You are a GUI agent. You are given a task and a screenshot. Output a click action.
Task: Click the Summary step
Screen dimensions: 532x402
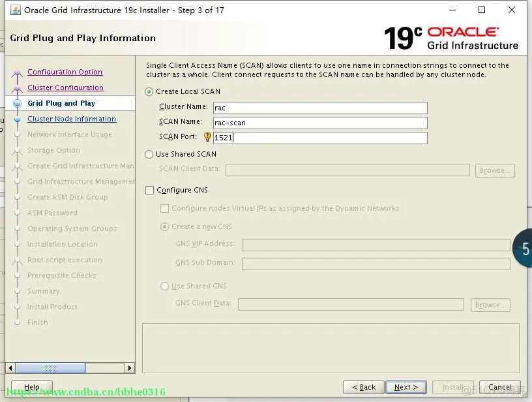tap(44, 291)
